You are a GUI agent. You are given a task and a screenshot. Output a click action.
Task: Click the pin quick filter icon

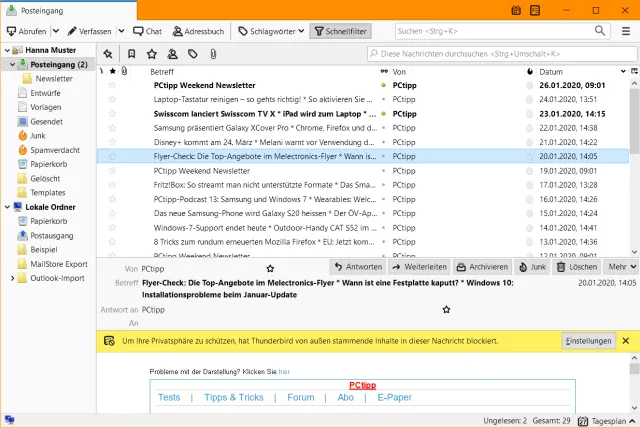(x=107, y=53)
